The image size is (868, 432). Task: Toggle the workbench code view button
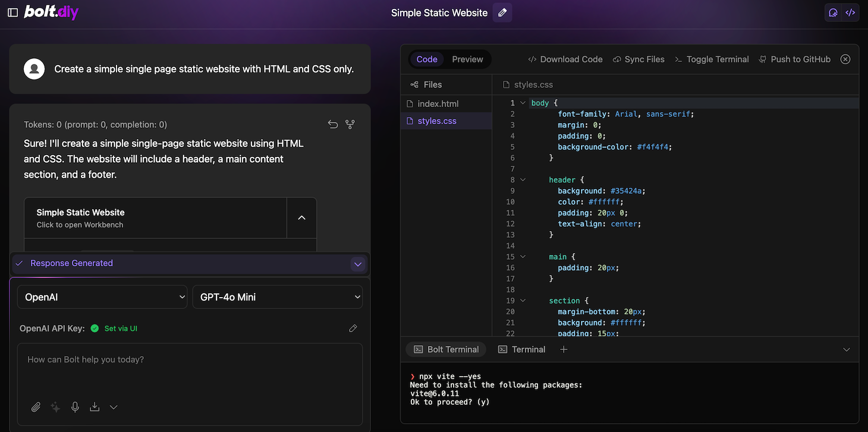coord(850,12)
